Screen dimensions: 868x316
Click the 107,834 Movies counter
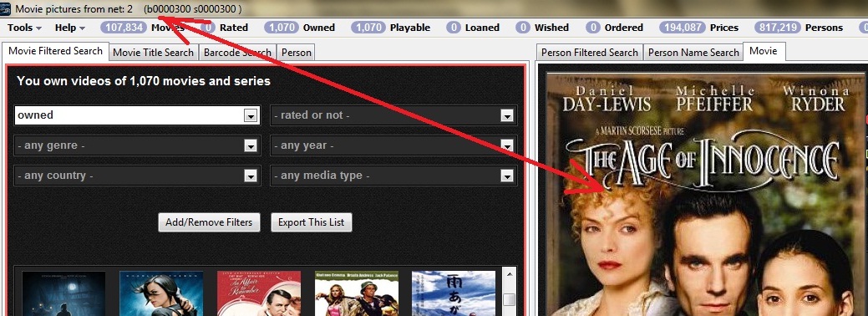(142, 28)
